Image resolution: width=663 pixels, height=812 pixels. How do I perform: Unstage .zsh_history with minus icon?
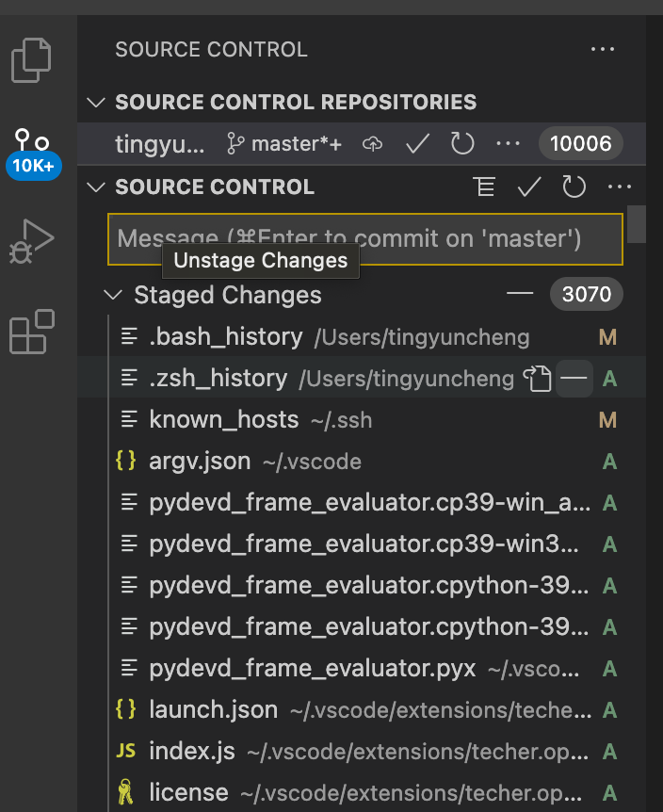click(574, 379)
